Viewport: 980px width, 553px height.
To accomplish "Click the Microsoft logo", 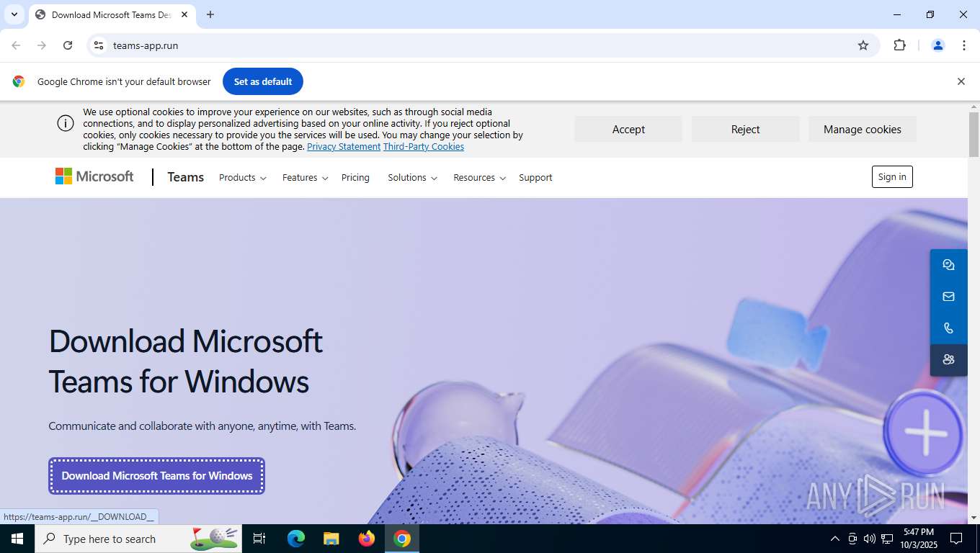I will (x=94, y=176).
